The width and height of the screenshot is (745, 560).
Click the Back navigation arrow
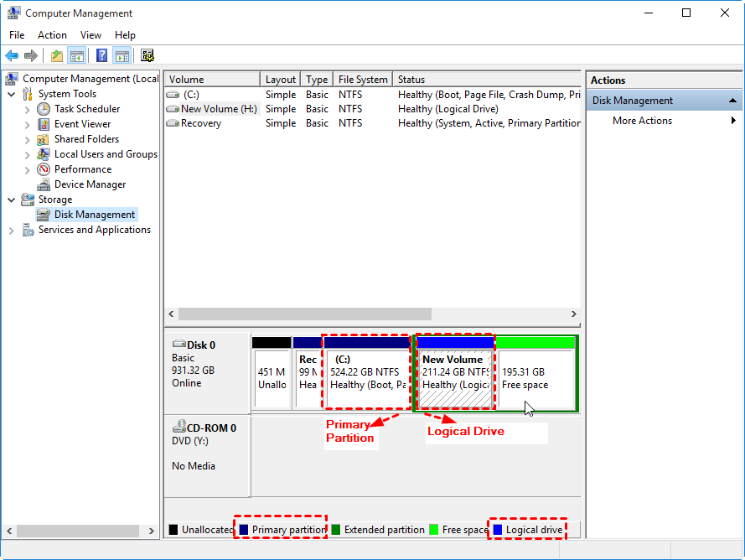point(12,55)
